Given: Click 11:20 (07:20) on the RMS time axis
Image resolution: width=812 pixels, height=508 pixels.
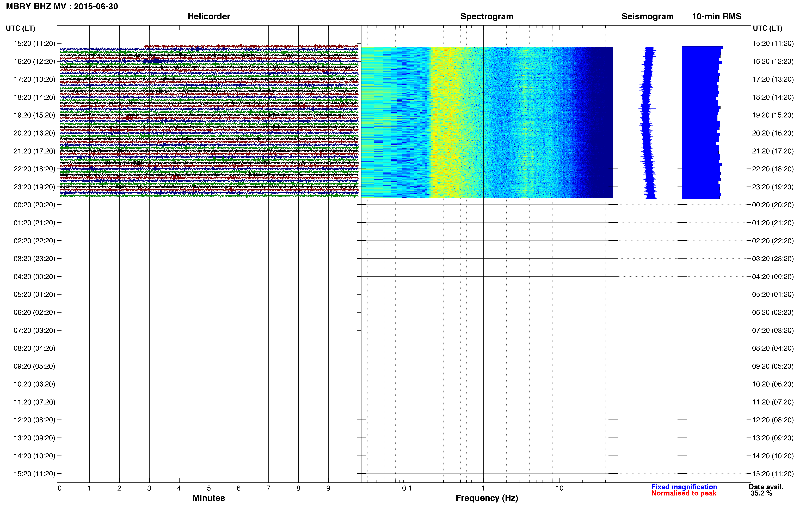Looking at the screenshot, I should tap(773, 402).
